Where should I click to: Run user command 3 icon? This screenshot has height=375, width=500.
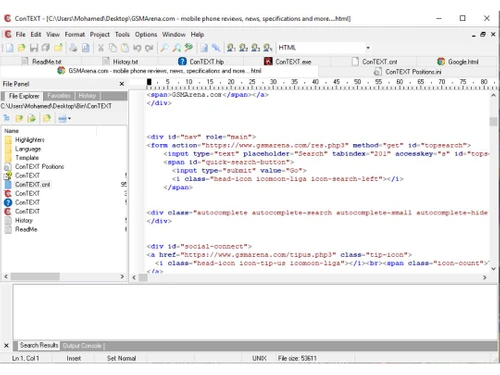coord(256,48)
